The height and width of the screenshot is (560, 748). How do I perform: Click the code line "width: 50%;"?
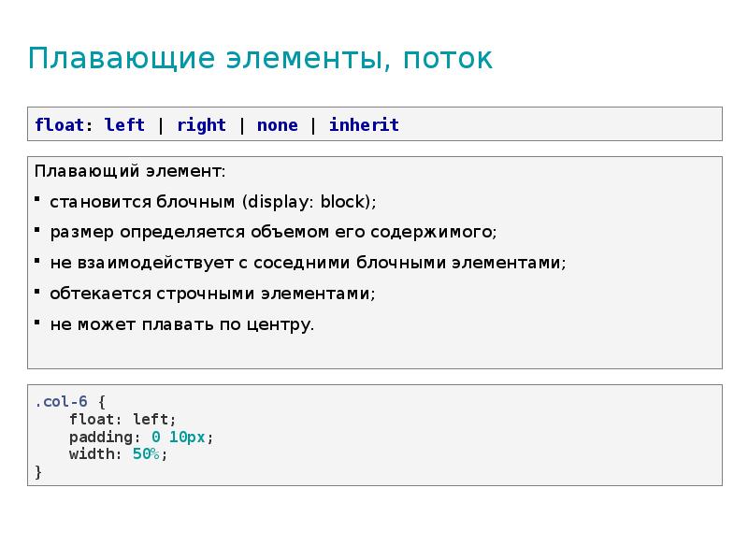tap(119, 453)
